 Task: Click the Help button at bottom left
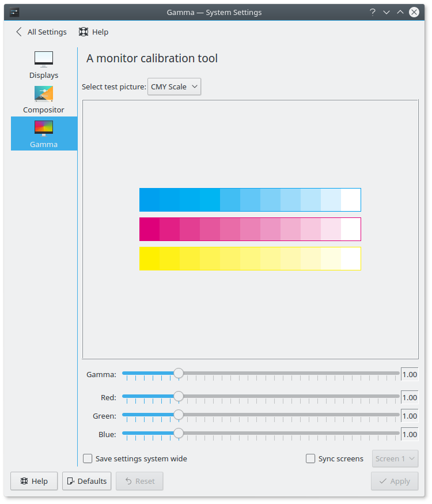34,481
